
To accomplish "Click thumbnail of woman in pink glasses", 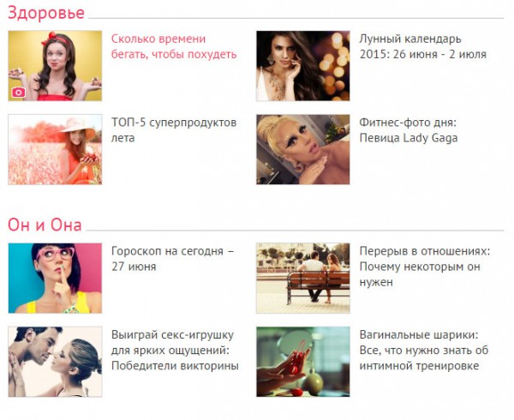I will (x=55, y=278).
